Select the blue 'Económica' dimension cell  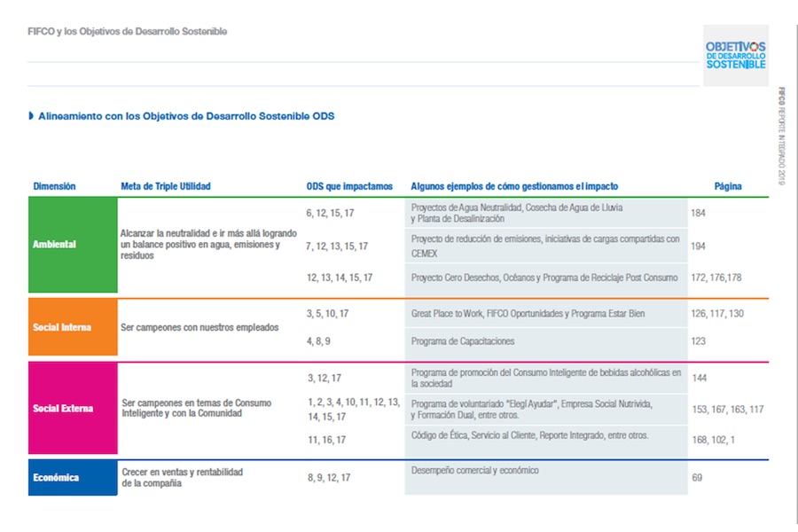point(73,478)
